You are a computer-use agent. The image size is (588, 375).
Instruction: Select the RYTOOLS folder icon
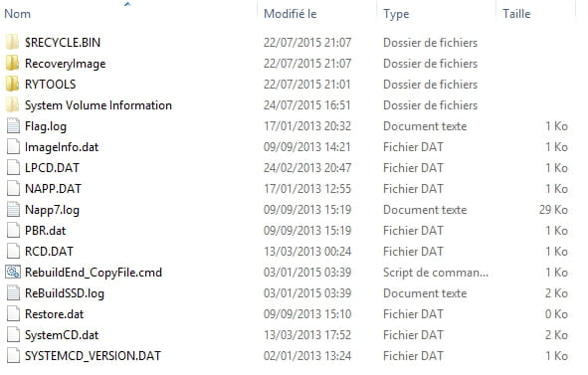tap(12, 84)
